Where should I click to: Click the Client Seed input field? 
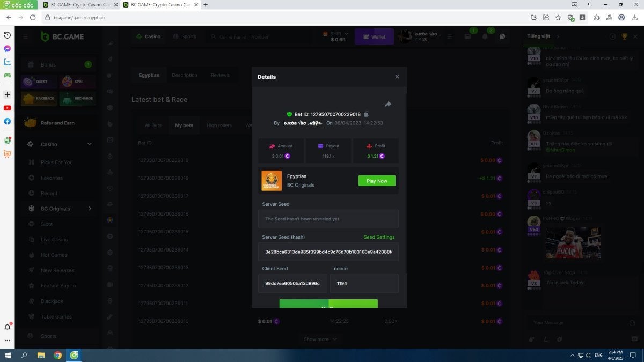[292, 283]
